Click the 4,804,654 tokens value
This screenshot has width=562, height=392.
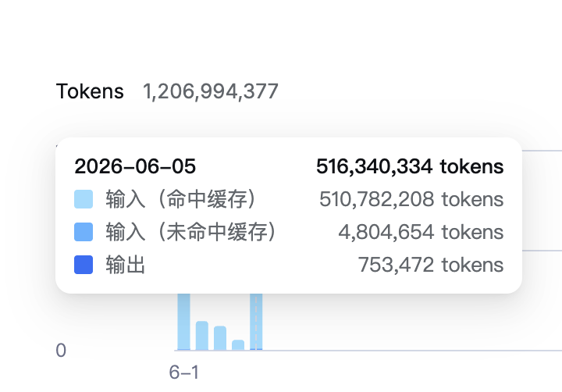pos(421,232)
